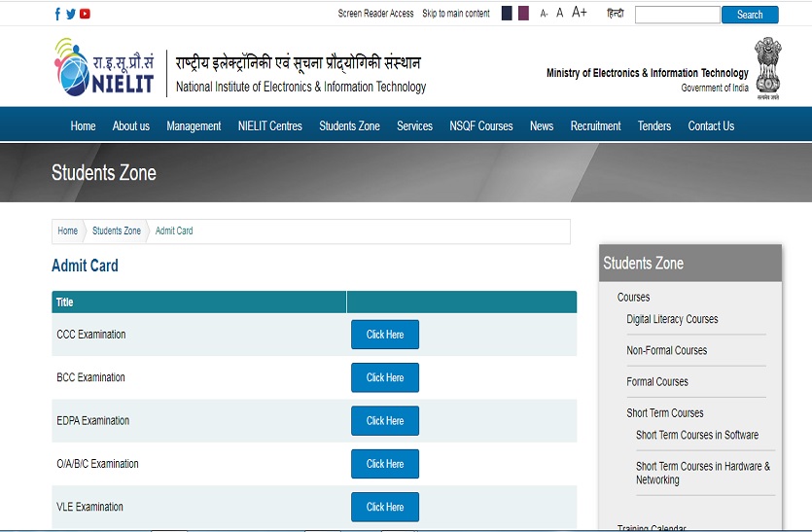Screen dimensions: 812x532
Task: Open the Recruitment menu item
Action: tap(595, 125)
